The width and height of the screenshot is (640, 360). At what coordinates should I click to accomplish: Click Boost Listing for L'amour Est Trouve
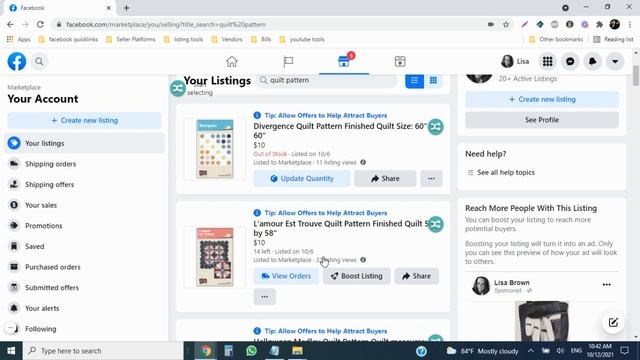tap(356, 276)
